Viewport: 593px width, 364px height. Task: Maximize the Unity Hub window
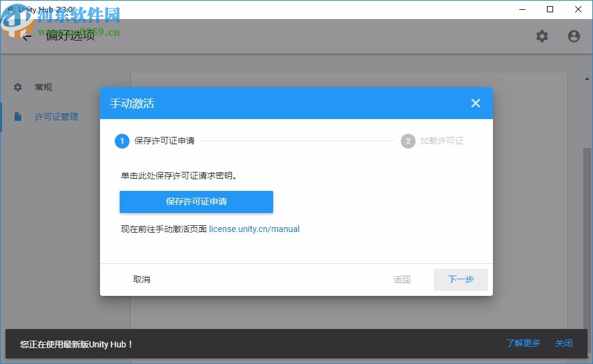click(550, 9)
